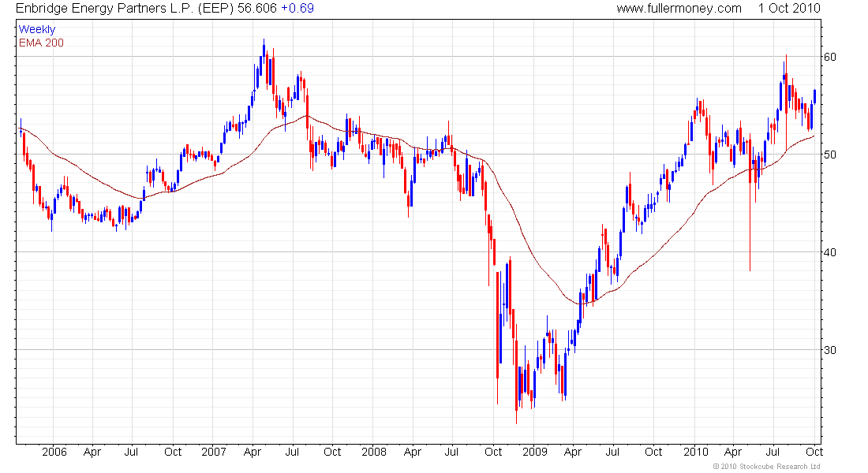Click the final 'Oct' label at the chart end
The width and height of the screenshot is (868, 473).
coord(814,452)
